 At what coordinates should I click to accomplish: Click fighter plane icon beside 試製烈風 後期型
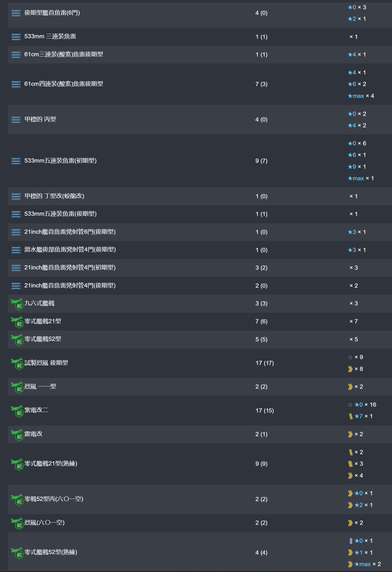pyautogui.click(x=17, y=364)
